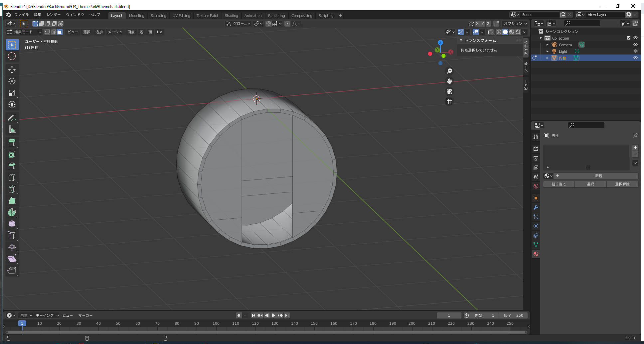Open キーイング dropdown in timeline
Image resolution: width=644 pixels, height=344 pixels.
tap(47, 315)
